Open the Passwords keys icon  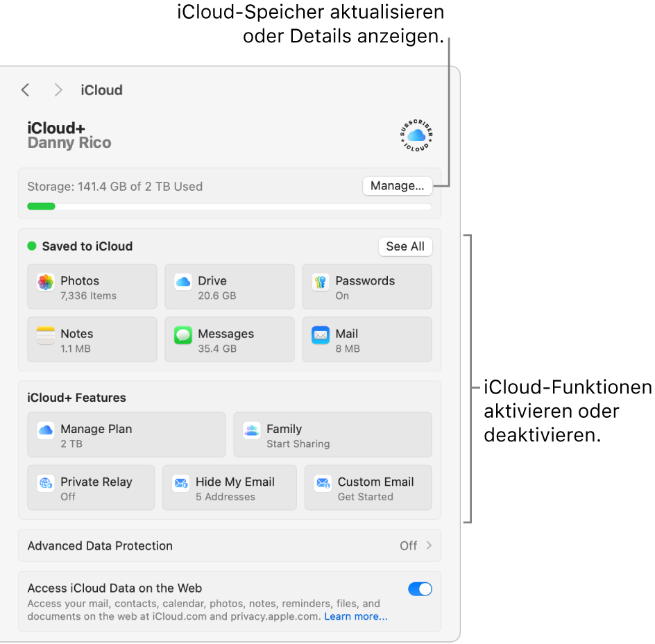pos(321,282)
